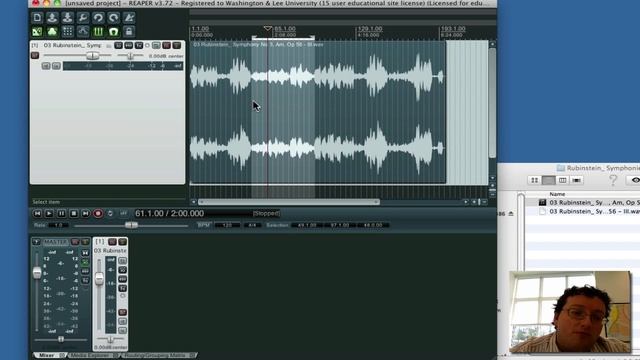This screenshot has height=360, width=640.
Task: Click the arrange view vertical scrollbar
Action: [x=492, y=103]
